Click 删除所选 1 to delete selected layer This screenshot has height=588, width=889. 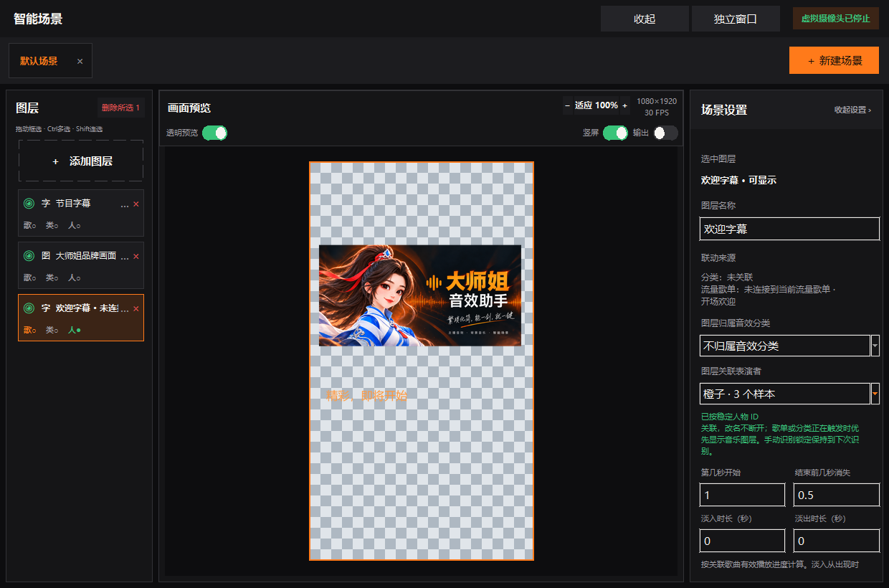[x=121, y=108]
